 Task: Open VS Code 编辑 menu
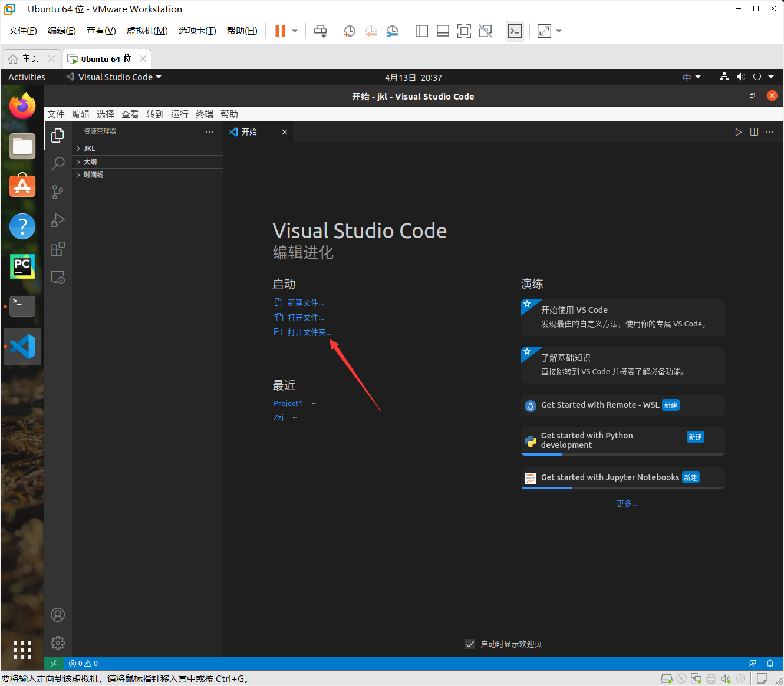pos(81,114)
